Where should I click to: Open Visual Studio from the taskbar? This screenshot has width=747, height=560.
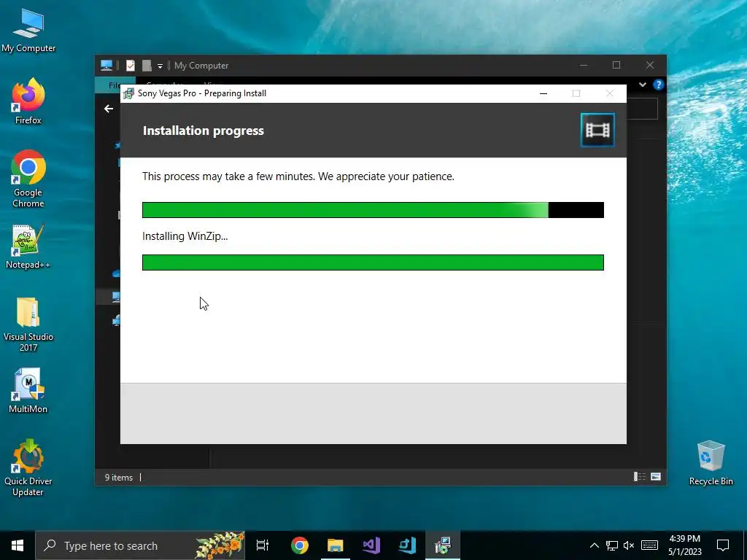click(371, 545)
